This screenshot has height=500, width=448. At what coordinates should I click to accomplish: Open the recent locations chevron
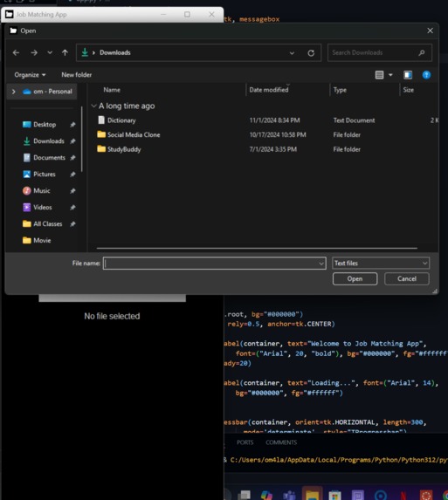tap(50, 52)
